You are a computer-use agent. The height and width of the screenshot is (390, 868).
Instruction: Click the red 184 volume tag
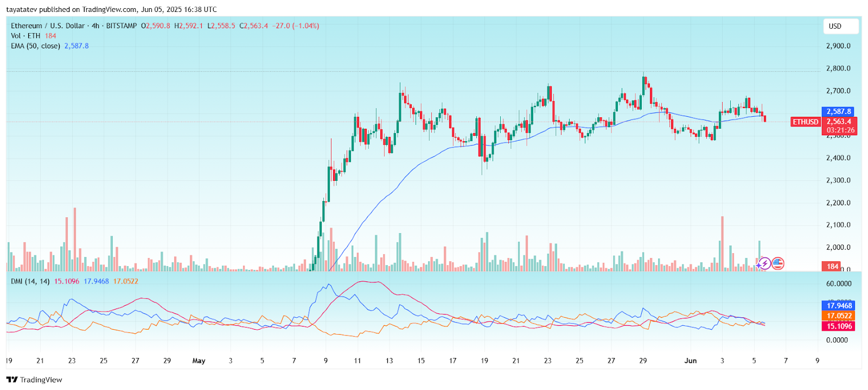[x=833, y=266]
